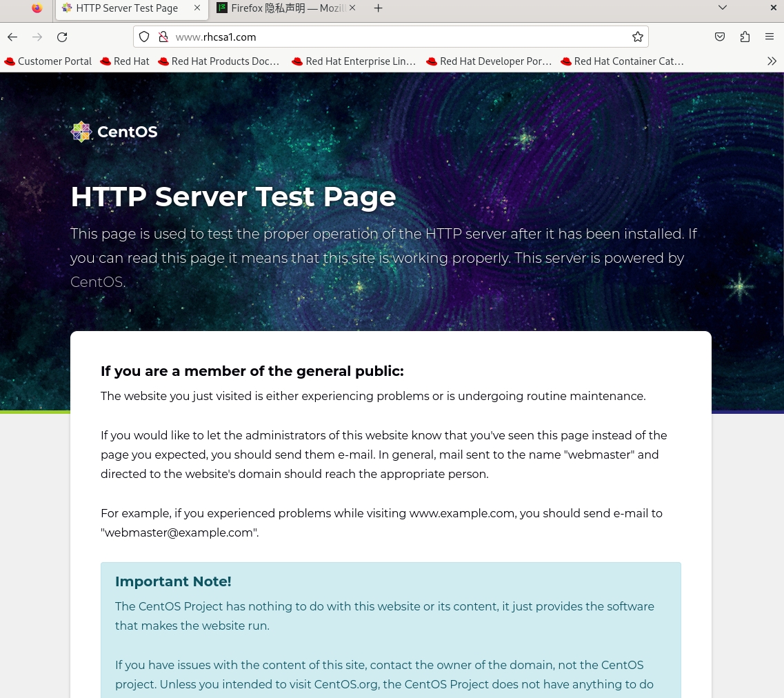
Task: Open Red Hat Enterprise Linux bookmark
Action: pos(354,61)
